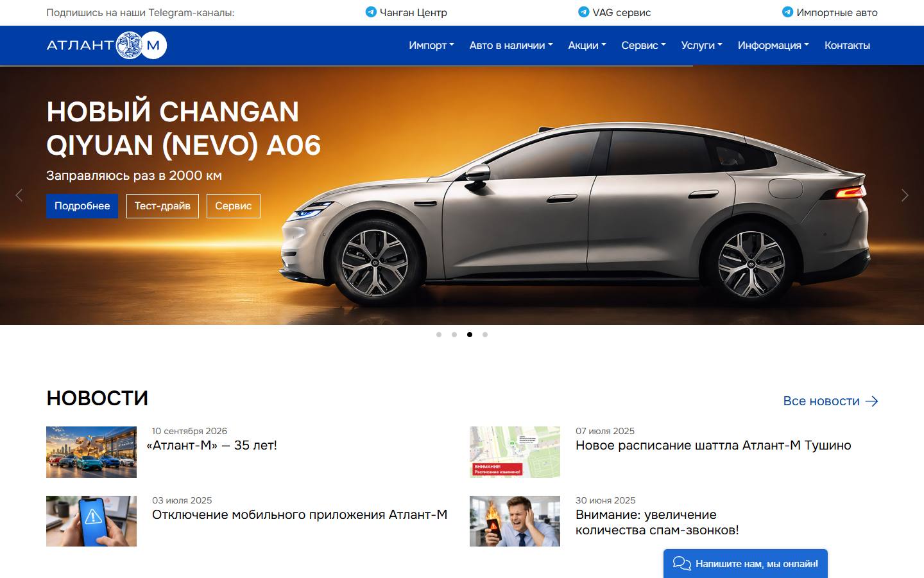The image size is (924, 578).
Task: Open the Чанган Центр Telegram link
Action: pos(406,12)
